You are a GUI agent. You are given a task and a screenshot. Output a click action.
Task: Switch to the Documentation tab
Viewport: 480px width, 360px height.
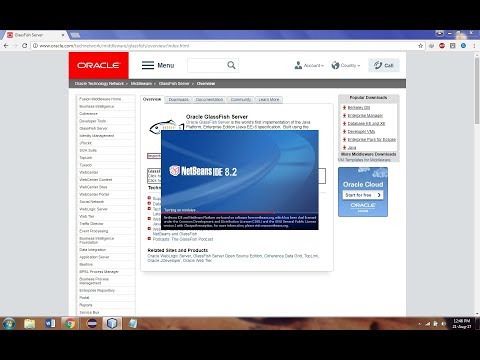pyautogui.click(x=209, y=100)
